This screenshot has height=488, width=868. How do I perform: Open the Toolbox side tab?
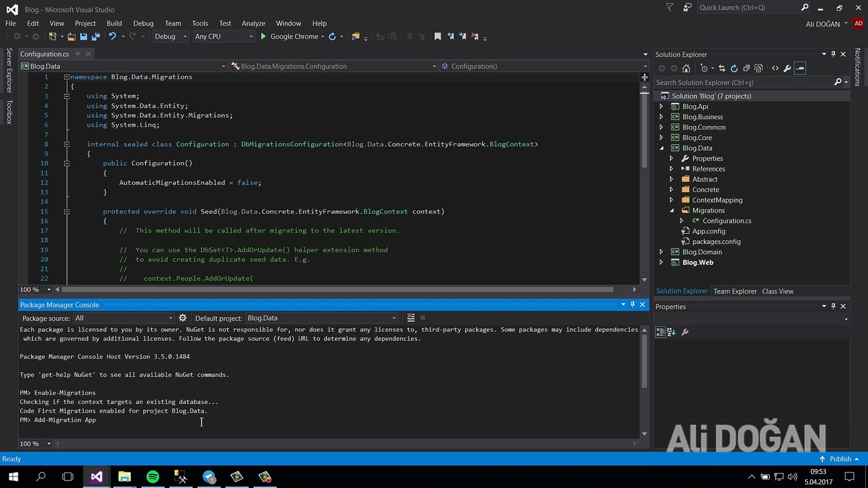9,112
